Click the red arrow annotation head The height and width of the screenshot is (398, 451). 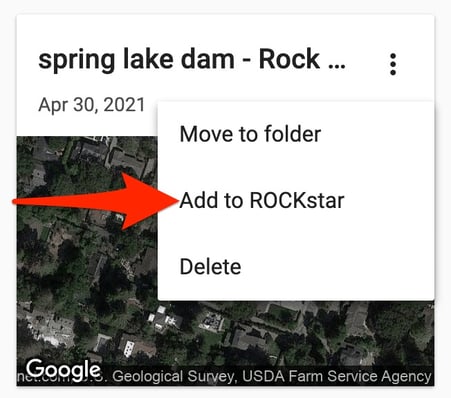pyautogui.click(x=147, y=201)
